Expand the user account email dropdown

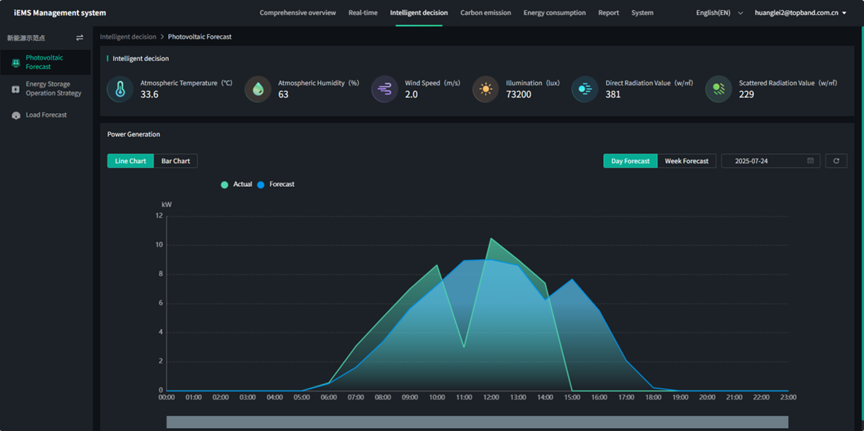pos(800,13)
